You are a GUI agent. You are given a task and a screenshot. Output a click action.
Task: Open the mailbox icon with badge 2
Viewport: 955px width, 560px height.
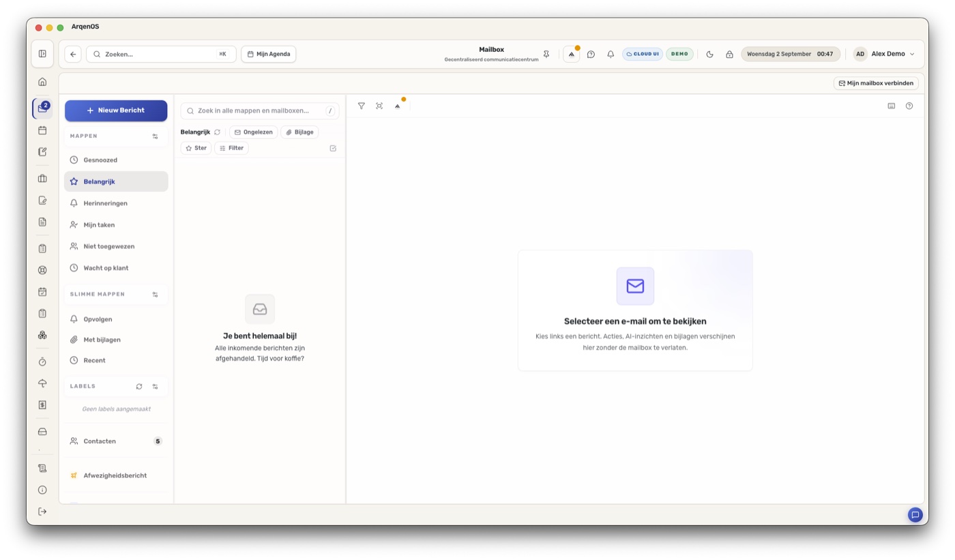(x=42, y=108)
